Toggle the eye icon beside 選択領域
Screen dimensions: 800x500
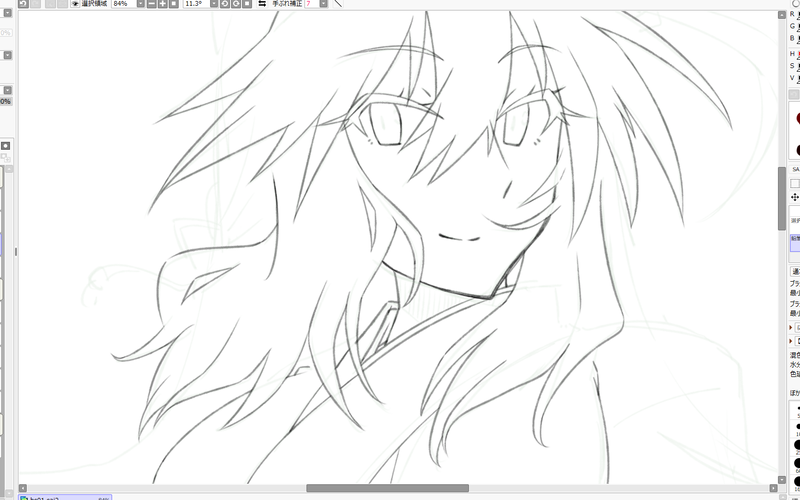tap(75, 3)
